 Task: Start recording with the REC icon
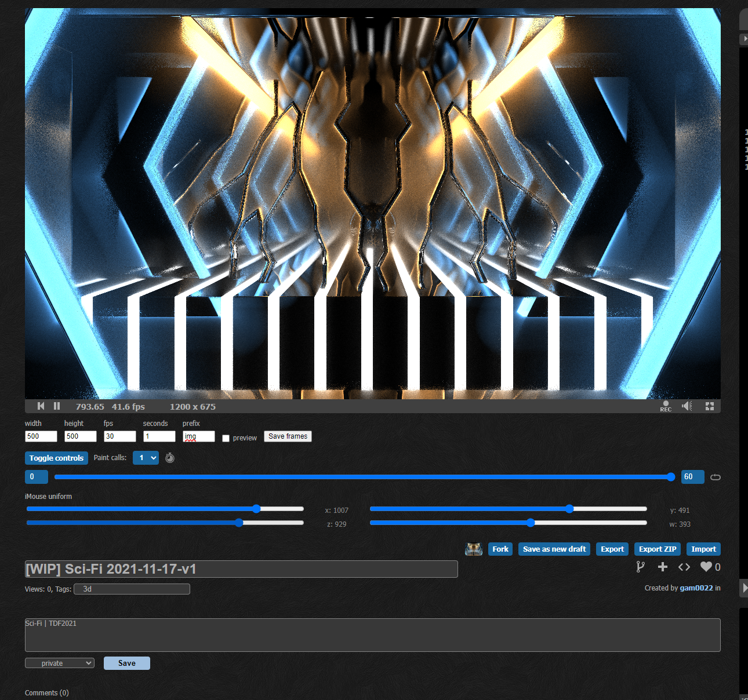click(x=666, y=406)
